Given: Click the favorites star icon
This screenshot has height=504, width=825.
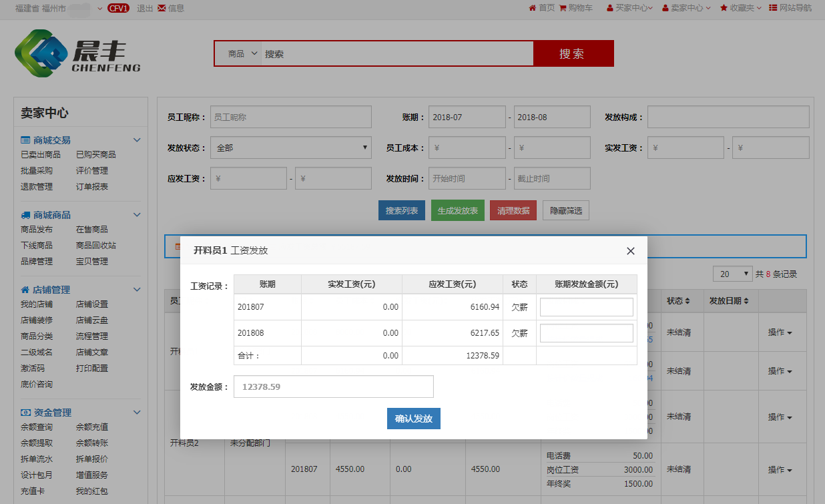Looking at the screenshot, I should (724, 8).
